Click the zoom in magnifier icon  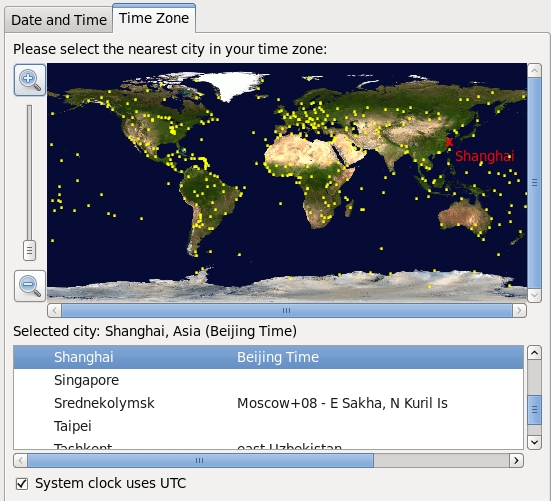pyautogui.click(x=30, y=80)
